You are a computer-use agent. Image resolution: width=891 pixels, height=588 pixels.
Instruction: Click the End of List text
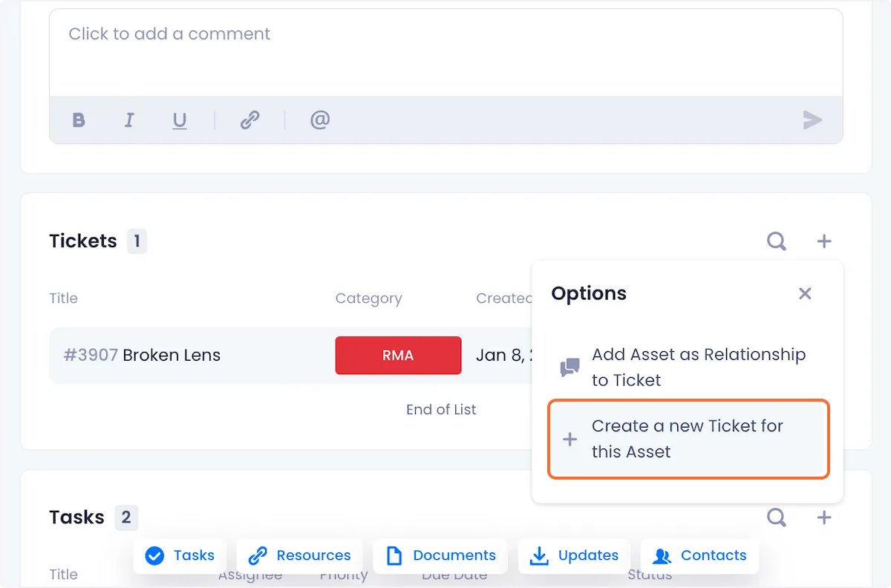(x=441, y=409)
